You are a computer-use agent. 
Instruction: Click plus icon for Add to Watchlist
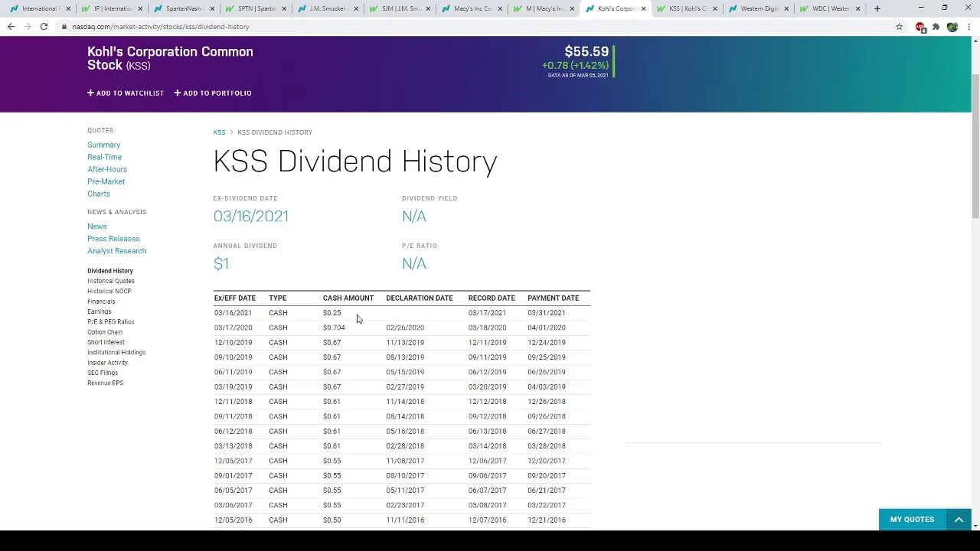[x=90, y=93]
